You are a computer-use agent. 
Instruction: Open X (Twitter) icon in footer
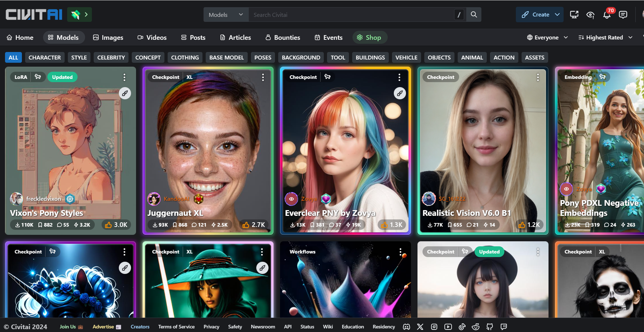[420, 327]
